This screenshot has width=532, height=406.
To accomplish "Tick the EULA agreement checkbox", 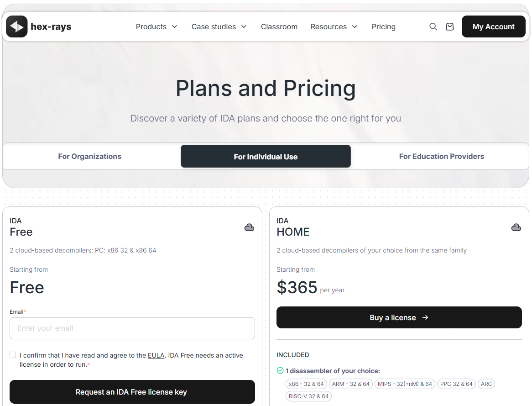I will pyautogui.click(x=13, y=355).
